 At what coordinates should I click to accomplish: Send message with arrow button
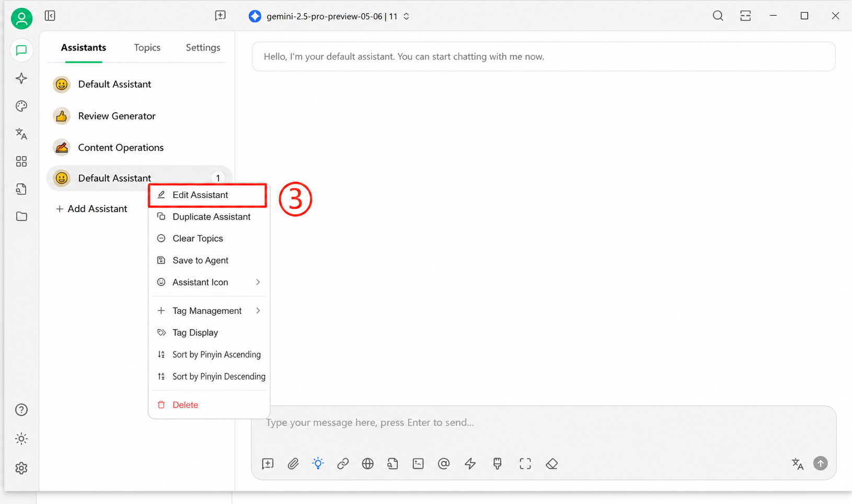(821, 463)
